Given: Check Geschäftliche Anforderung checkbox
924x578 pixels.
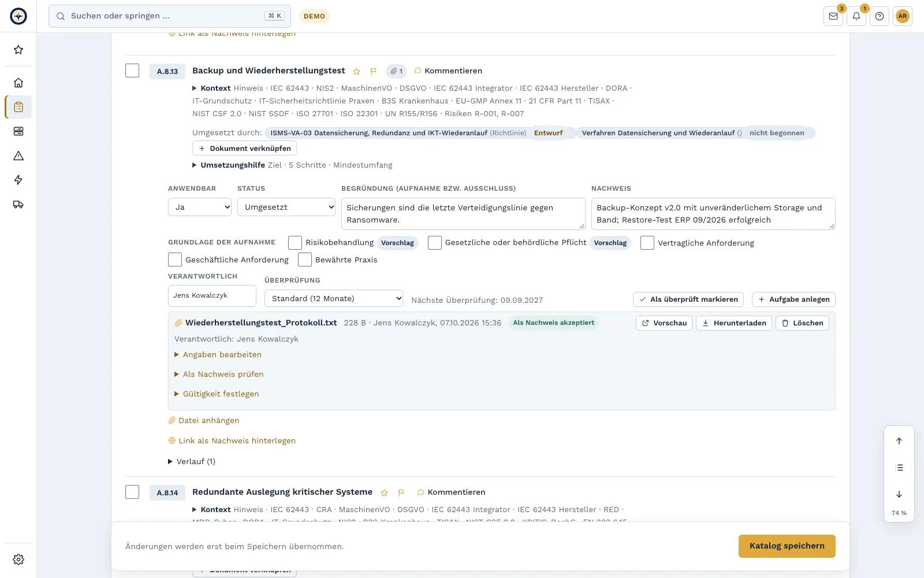Looking at the screenshot, I should [x=175, y=260].
